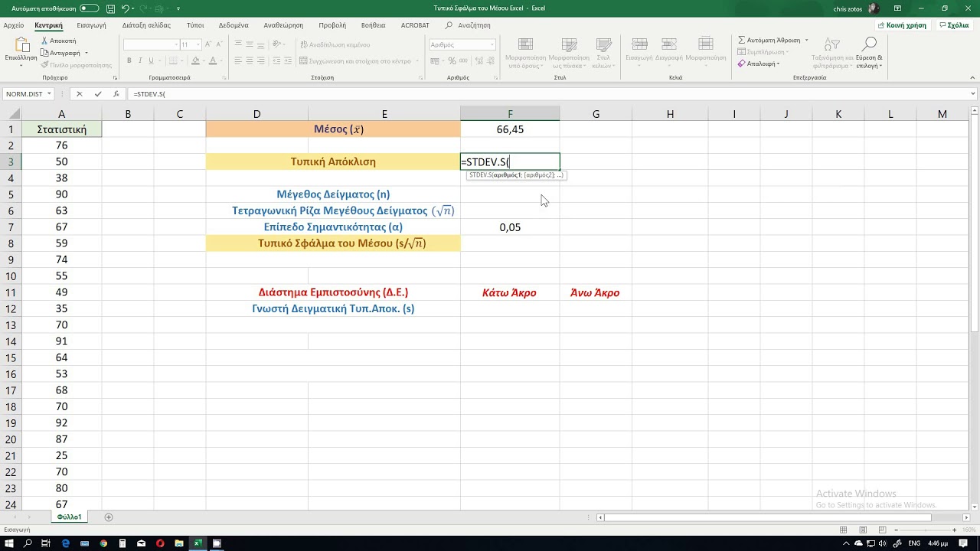Switch to the Δεδομένα ribbon tab
The height and width of the screenshot is (551, 980).
click(x=234, y=25)
